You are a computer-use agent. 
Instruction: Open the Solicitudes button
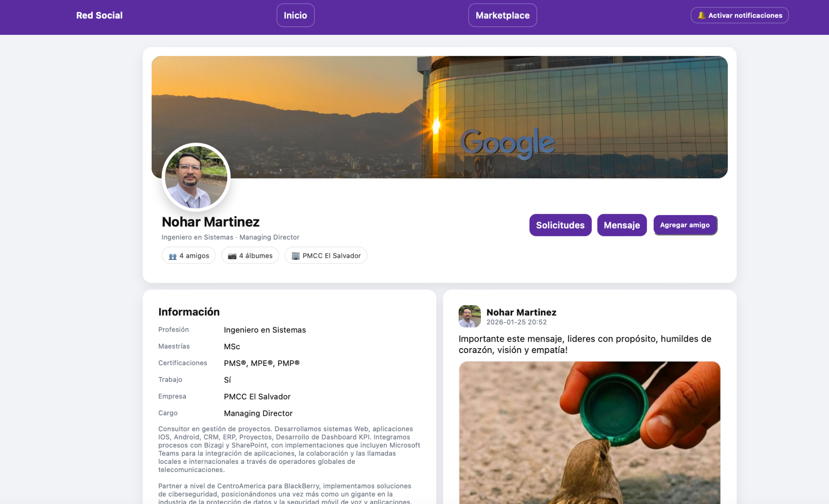560,225
